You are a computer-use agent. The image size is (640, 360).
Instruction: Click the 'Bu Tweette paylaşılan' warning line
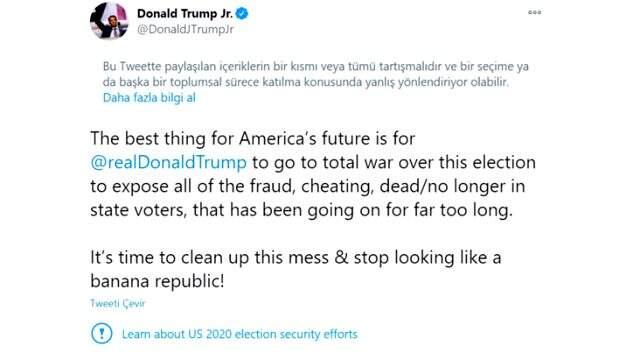pos(316,67)
